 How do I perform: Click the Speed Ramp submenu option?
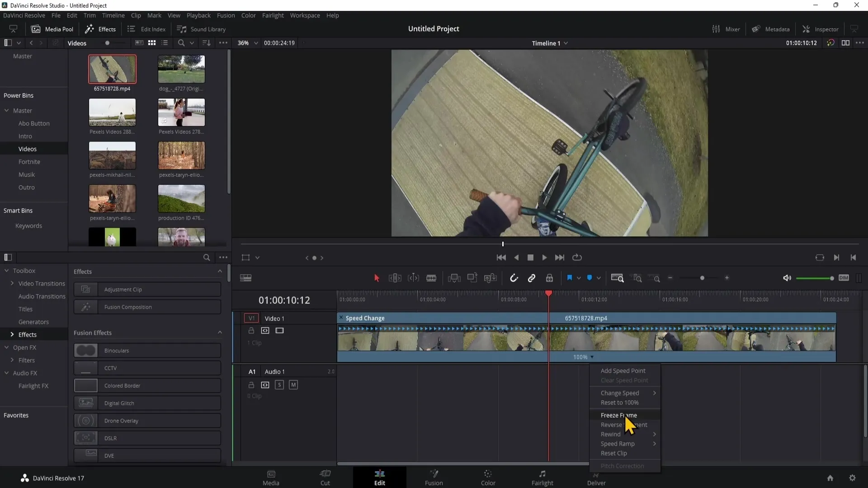pos(618,443)
